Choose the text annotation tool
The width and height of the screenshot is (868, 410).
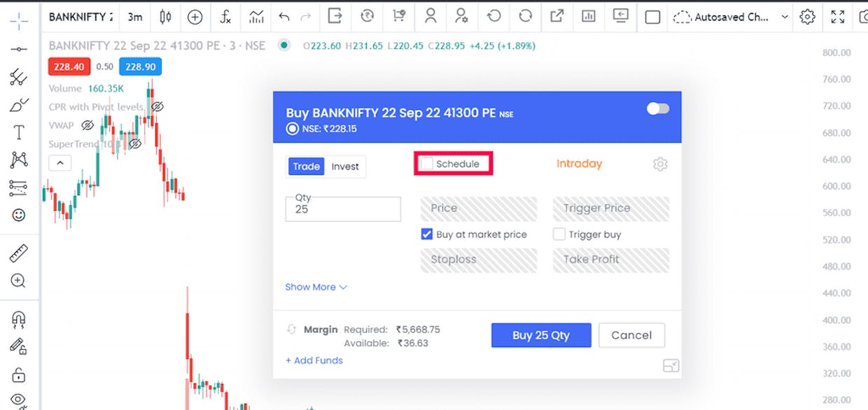19,132
